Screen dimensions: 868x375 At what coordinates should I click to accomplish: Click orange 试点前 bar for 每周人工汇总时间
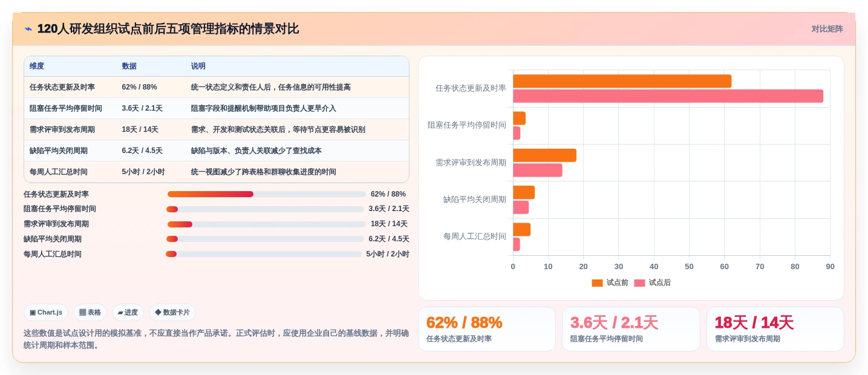tap(521, 230)
